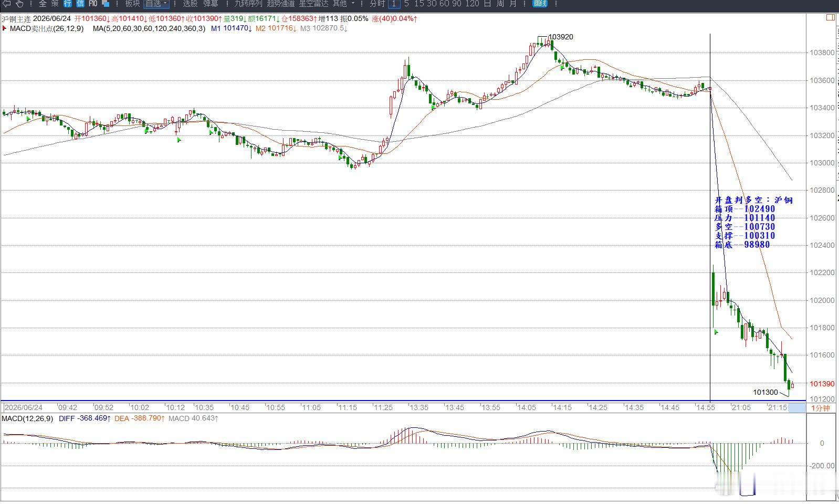Click the back arrow icon in toolbar
This screenshot has width=839, height=504.
pos(7,4)
